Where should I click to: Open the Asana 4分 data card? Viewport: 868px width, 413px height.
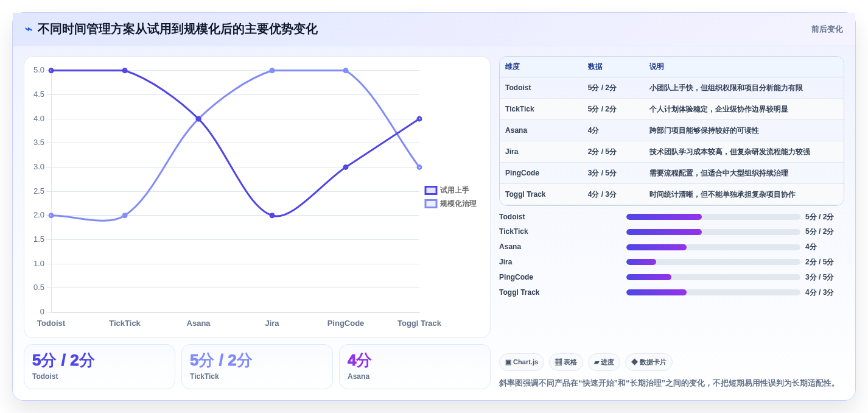(415, 367)
